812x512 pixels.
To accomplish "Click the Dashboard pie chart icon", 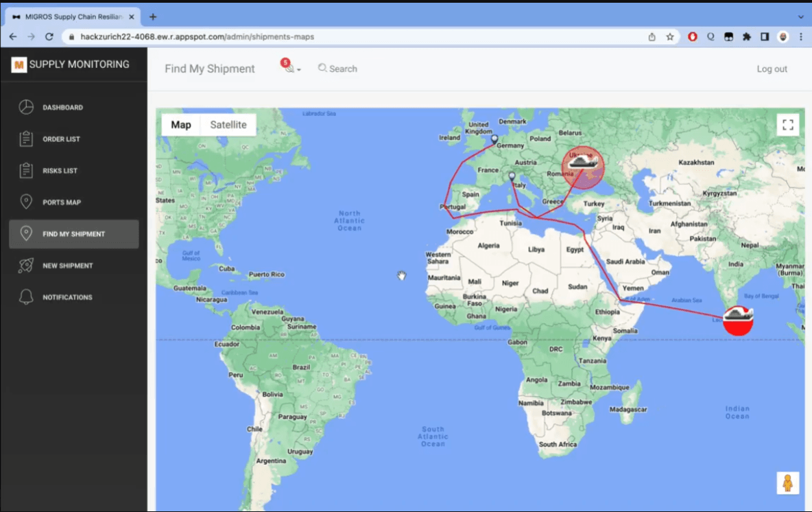I will [x=26, y=107].
